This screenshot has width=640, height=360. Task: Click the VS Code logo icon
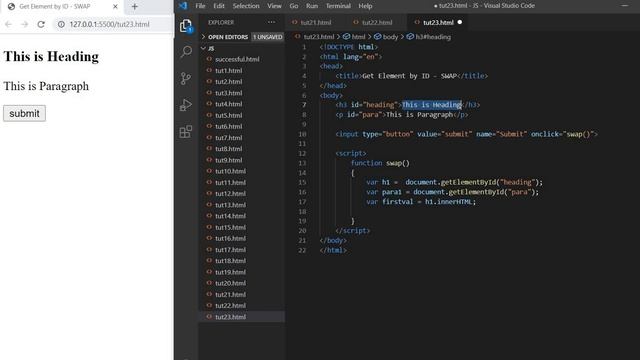[x=183, y=6]
